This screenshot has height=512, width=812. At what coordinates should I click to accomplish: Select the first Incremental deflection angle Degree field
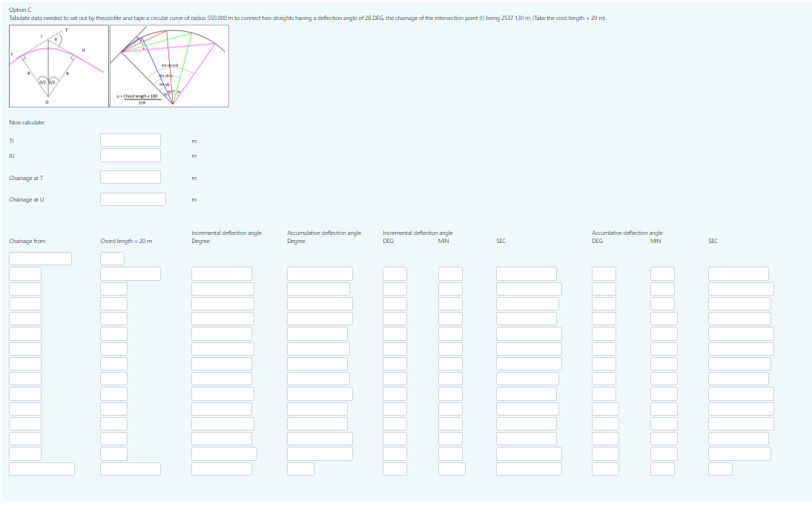[221, 273]
